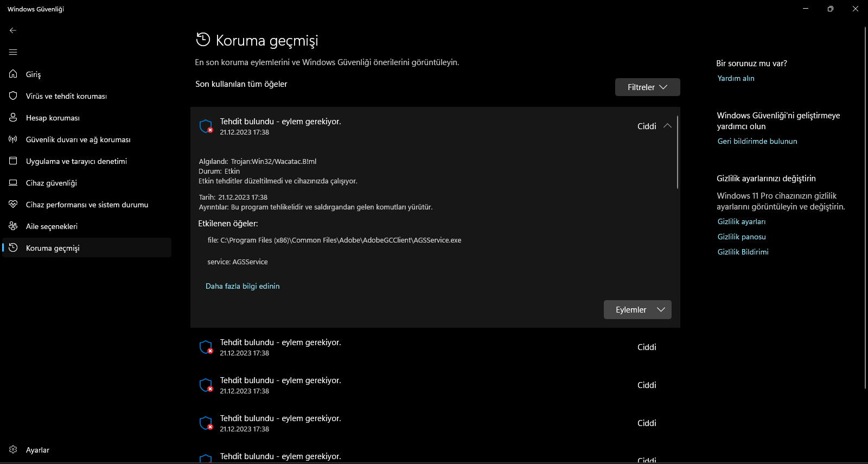Click the back arrow icon

[13, 30]
